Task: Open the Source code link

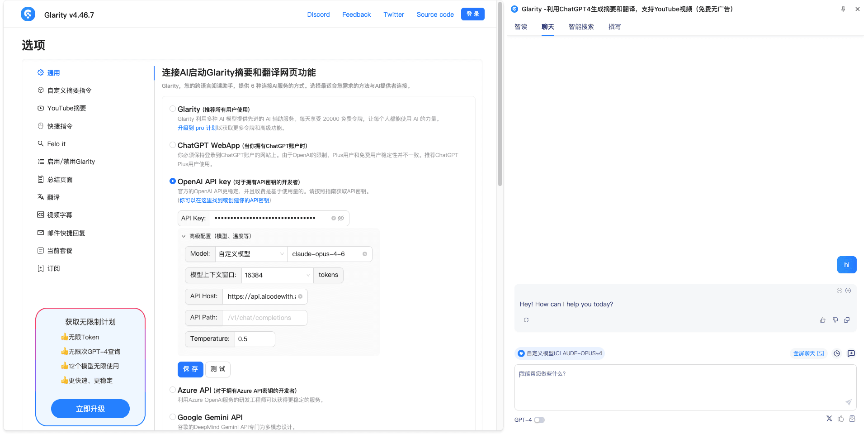Action: click(435, 14)
